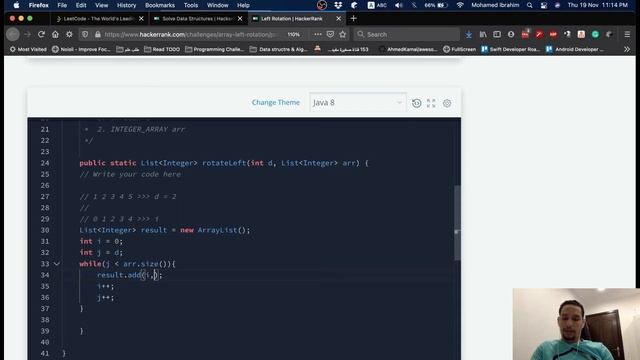Click the Mohamed Ibrahim user menu
This screenshot has height=360, width=640.
[x=495, y=5]
